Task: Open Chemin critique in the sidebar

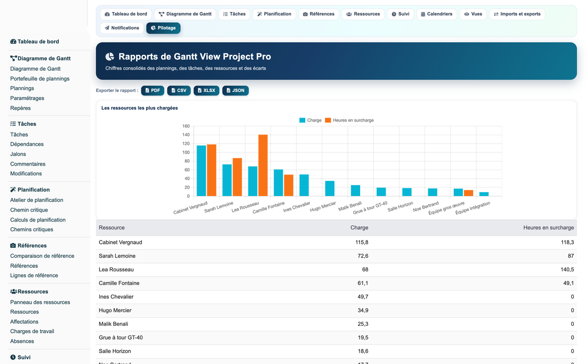Action: point(29,210)
